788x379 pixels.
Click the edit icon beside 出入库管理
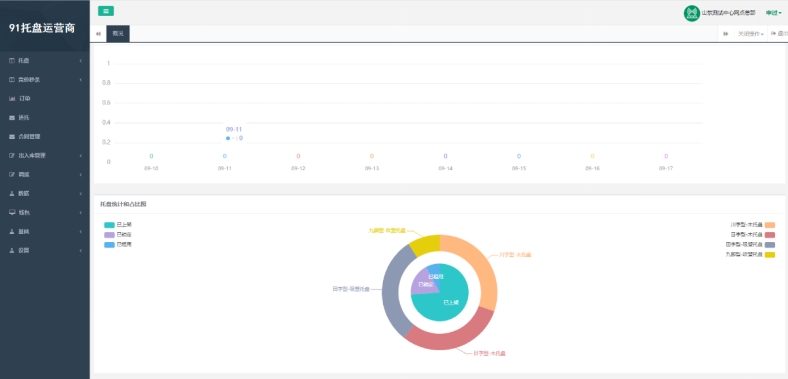pyautogui.click(x=12, y=156)
